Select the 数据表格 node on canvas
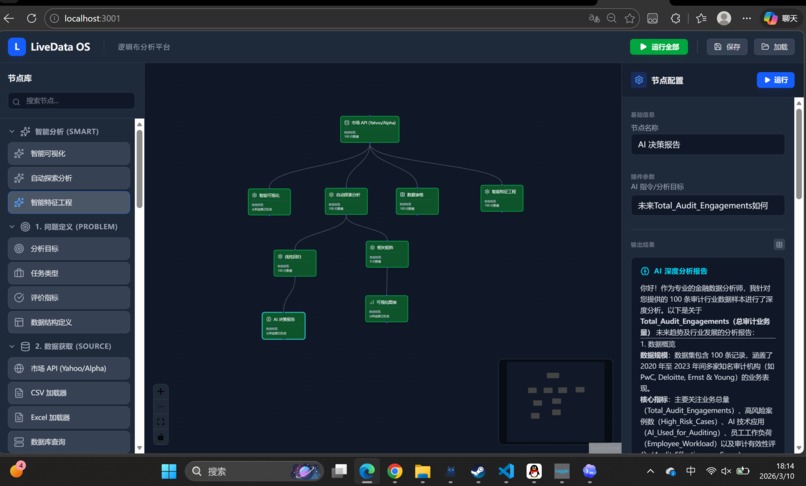This screenshot has width=806, height=486. point(417,201)
